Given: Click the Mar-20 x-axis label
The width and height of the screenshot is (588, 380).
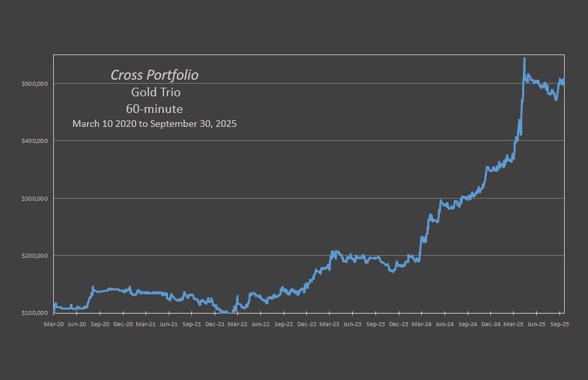Looking at the screenshot, I should coord(53,325).
